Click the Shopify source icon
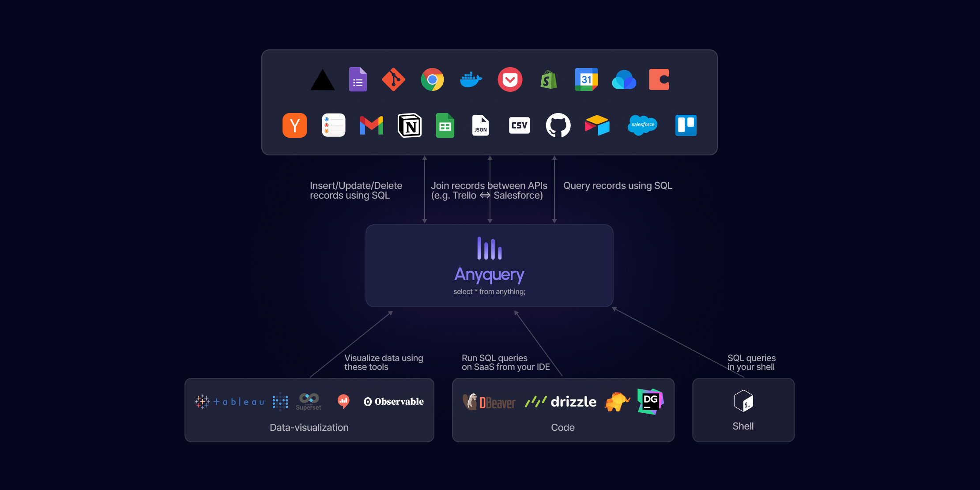Image resolution: width=980 pixels, height=490 pixels. (548, 79)
